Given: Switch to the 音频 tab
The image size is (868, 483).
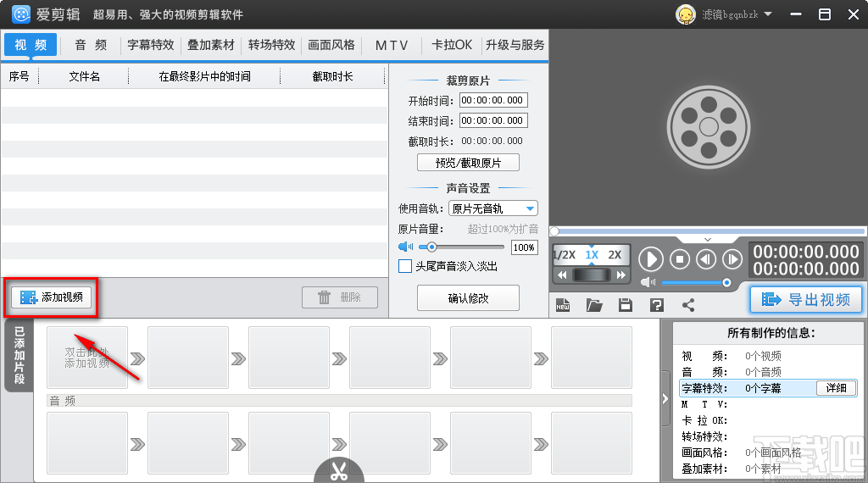Looking at the screenshot, I should click(x=91, y=45).
